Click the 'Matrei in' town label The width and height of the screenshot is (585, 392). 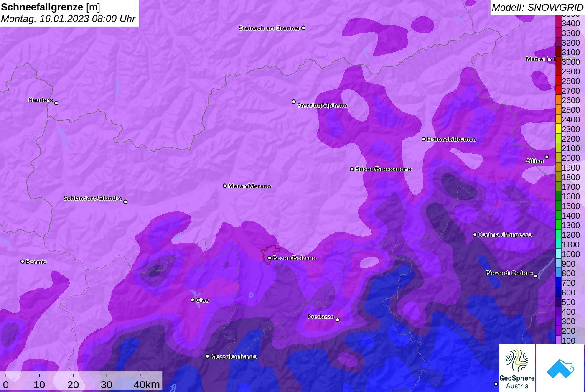[x=539, y=59]
